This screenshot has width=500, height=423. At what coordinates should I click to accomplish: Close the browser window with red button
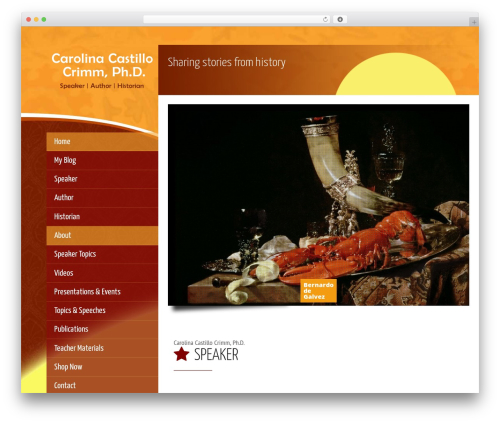click(29, 20)
